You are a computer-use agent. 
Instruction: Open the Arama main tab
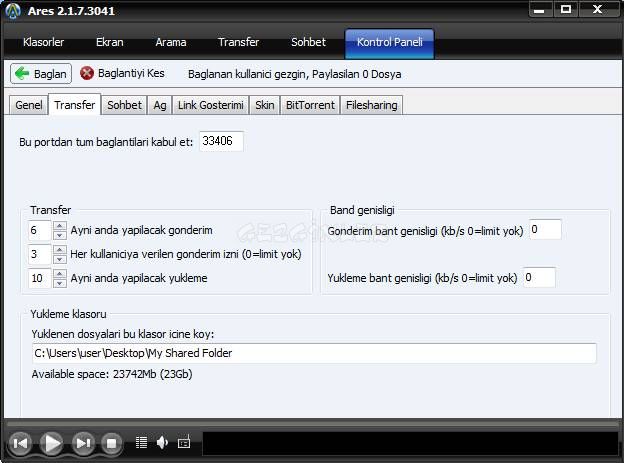[170, 42]
